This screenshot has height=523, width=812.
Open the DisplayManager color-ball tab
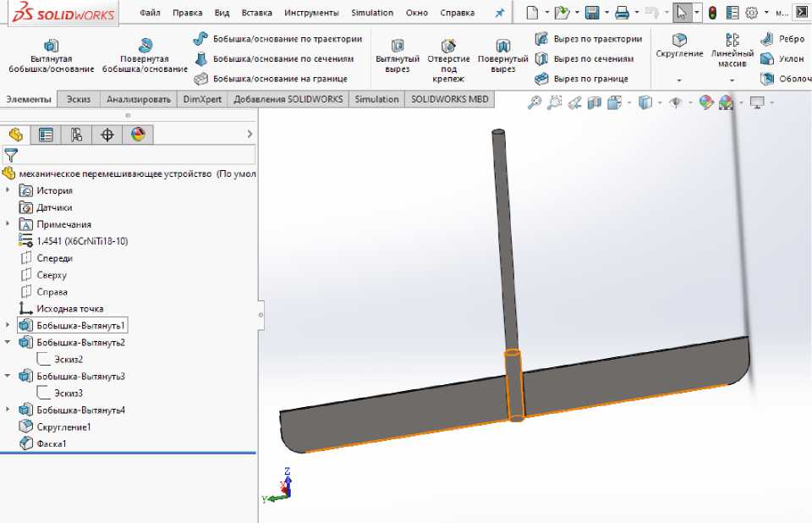point(138,135)
